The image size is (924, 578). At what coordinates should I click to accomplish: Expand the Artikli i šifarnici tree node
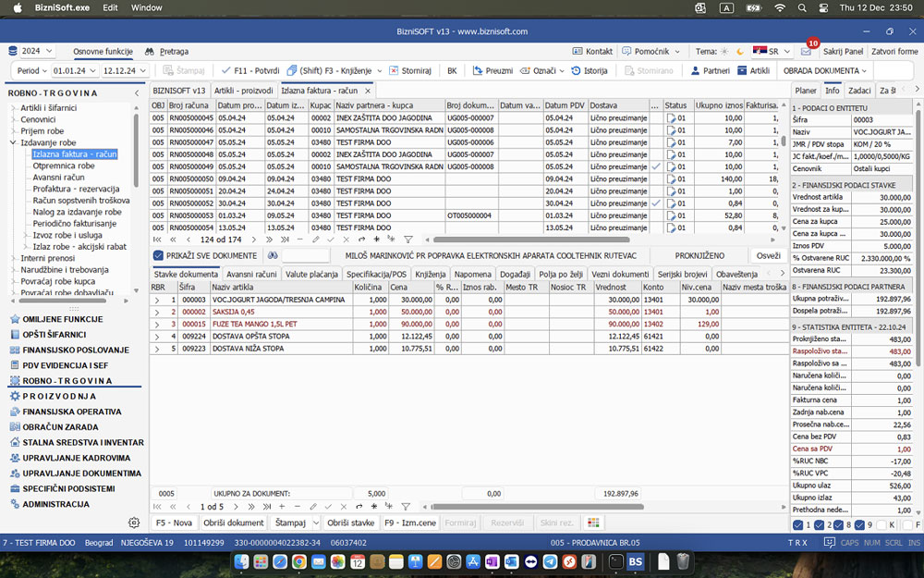pyautogui.click(x=13, y=108)
